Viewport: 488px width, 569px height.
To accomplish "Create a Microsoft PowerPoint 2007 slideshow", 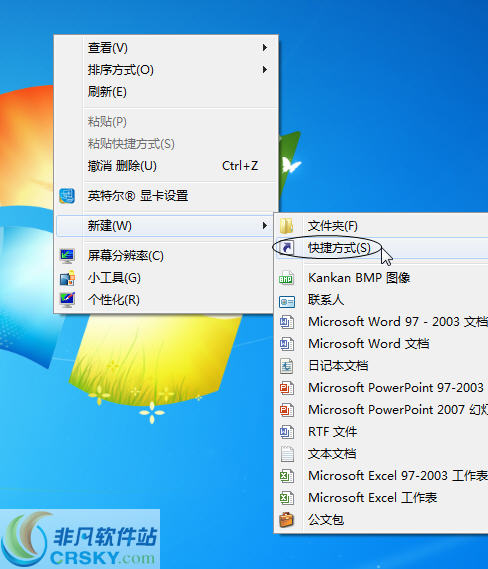I will [382, 410].
